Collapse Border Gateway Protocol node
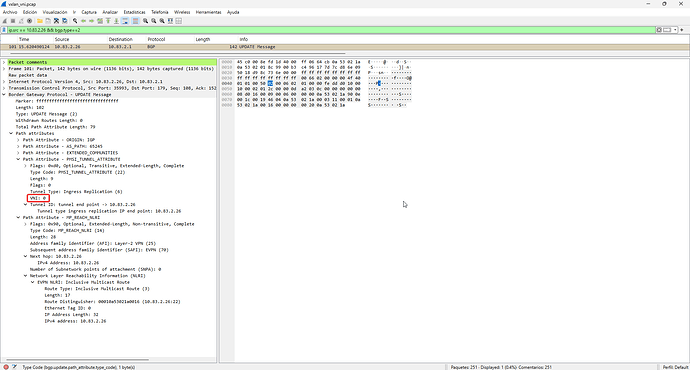The width and height of the screenshot is (690, 370). pos(4,95)
